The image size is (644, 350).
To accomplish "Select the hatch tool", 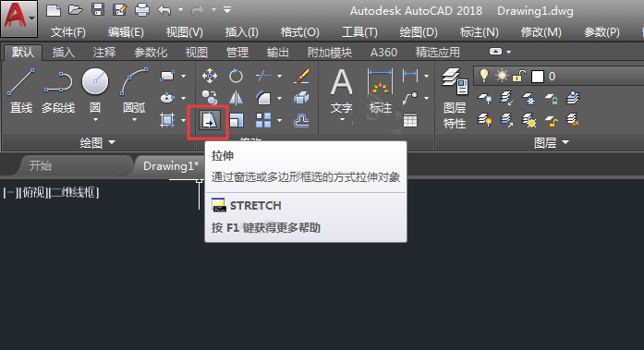I will pos(167,120).
